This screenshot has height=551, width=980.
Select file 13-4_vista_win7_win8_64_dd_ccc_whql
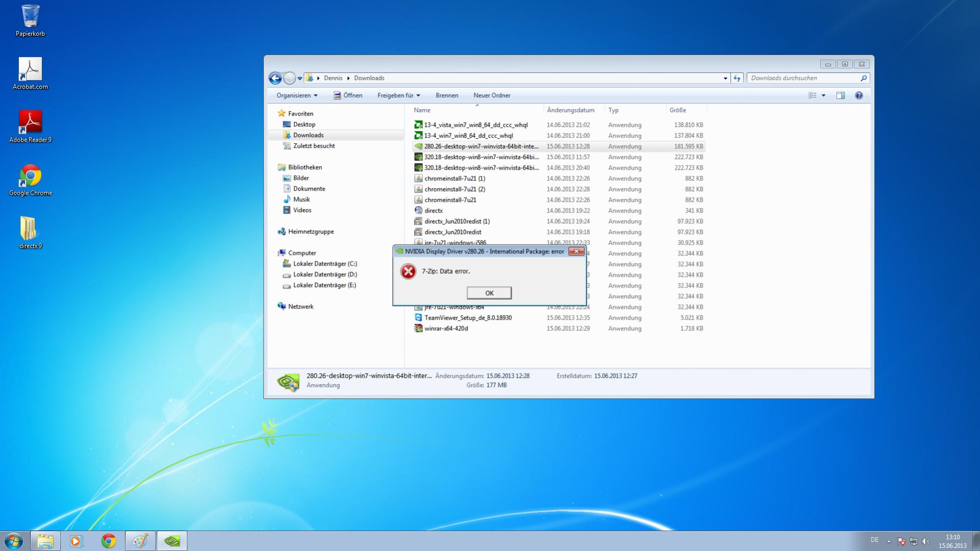click(558, 125)
